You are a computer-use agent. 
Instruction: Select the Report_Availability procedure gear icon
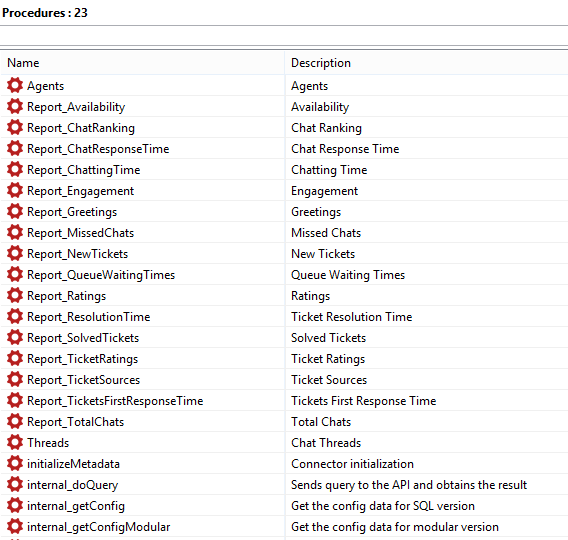point(15,106)
